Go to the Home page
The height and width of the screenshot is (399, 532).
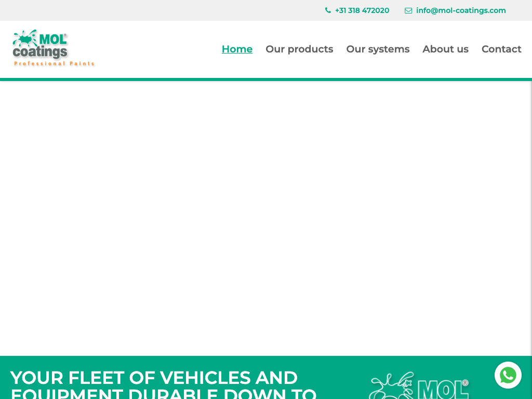pos(237,49)
